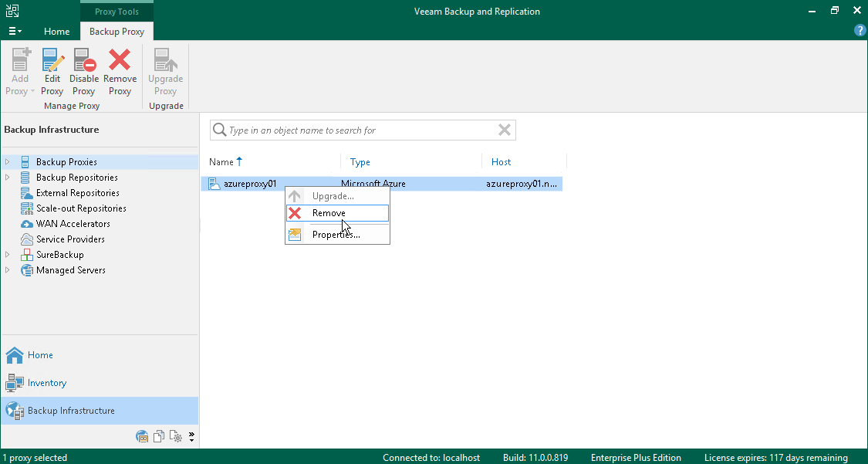Expand the SureBackup tree item
Viewport: 868px width, 464px height.
tap(6, 254)
